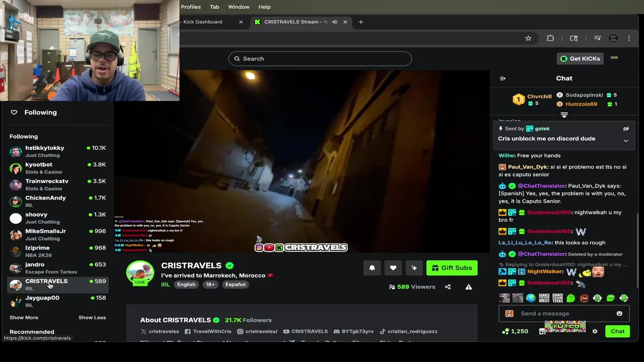Image resolution: width=644 pixels, height=362 pixels.
Task: Select the Español tag
Action: pyautogui.click(x=235, y=285)
